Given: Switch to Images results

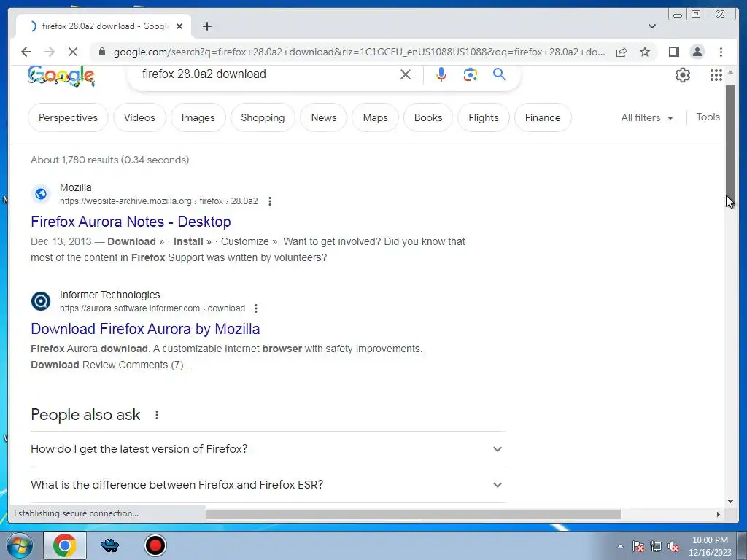Looking at the screenshot, I should (x=198, y=117).
